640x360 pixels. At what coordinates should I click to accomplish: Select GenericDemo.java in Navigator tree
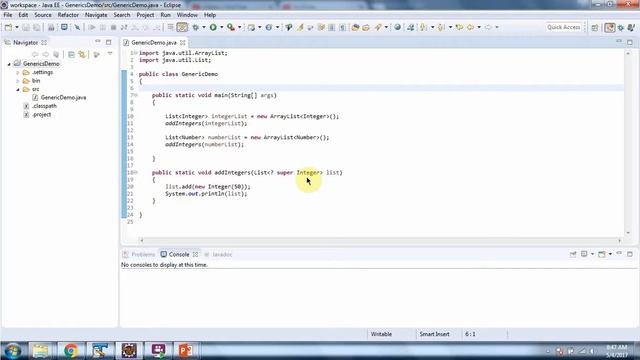63,98
